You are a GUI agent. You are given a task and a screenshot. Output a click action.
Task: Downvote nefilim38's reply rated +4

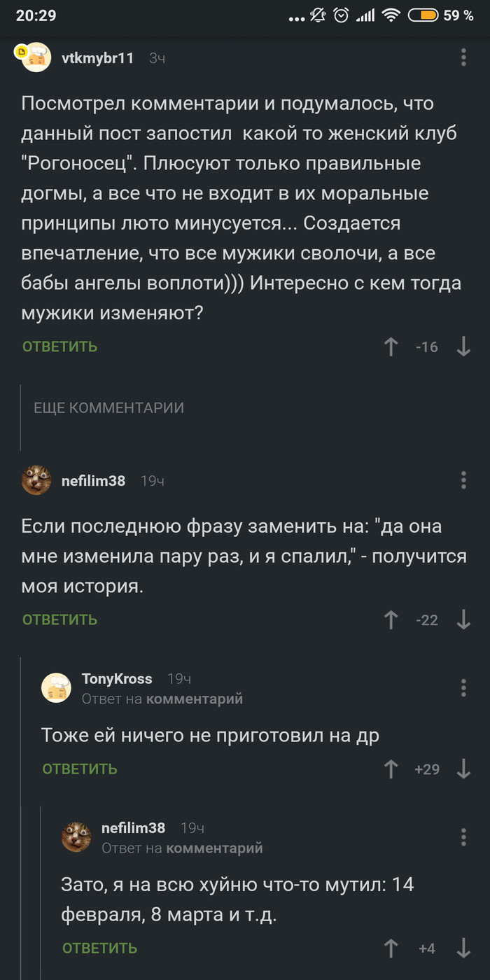pyautogui.click(x=463, y=948)
